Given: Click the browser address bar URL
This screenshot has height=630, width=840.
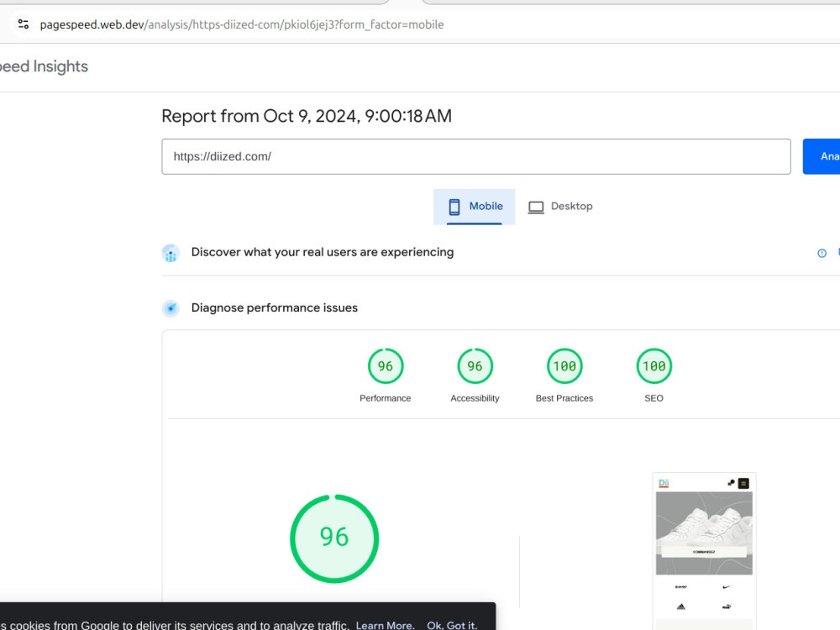Looking at the screenshot, I should (x=242, y=24).
